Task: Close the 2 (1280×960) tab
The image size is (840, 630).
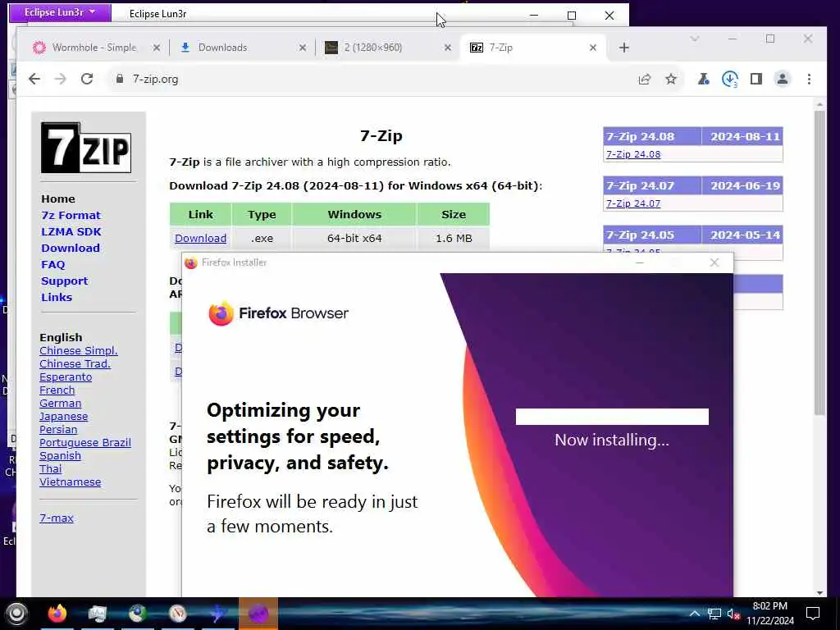Action: tap(448, 48)
